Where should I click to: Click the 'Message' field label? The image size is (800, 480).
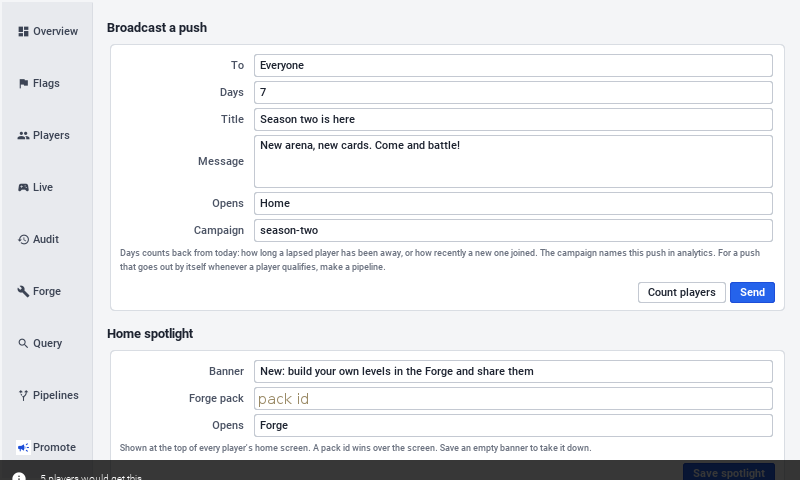tap(221, 162)
